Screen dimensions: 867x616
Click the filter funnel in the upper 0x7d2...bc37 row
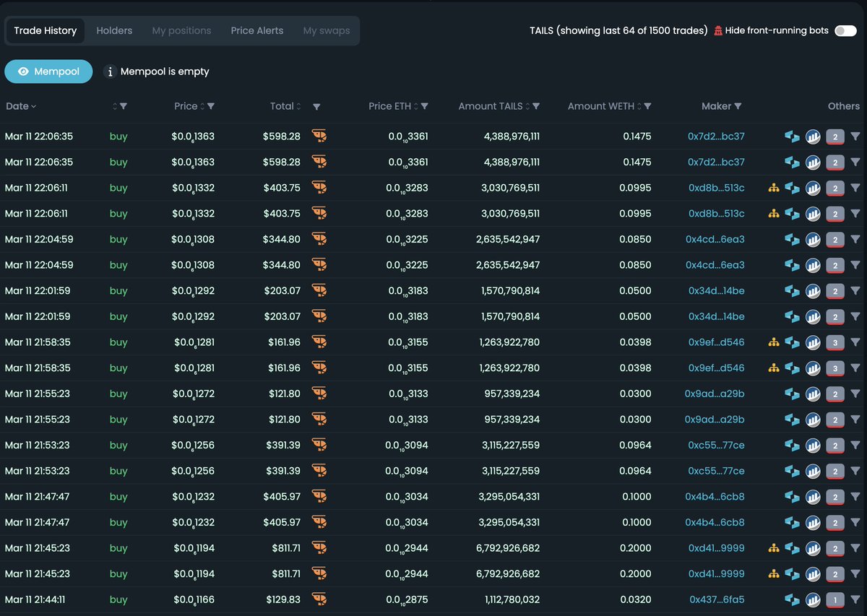855,136
